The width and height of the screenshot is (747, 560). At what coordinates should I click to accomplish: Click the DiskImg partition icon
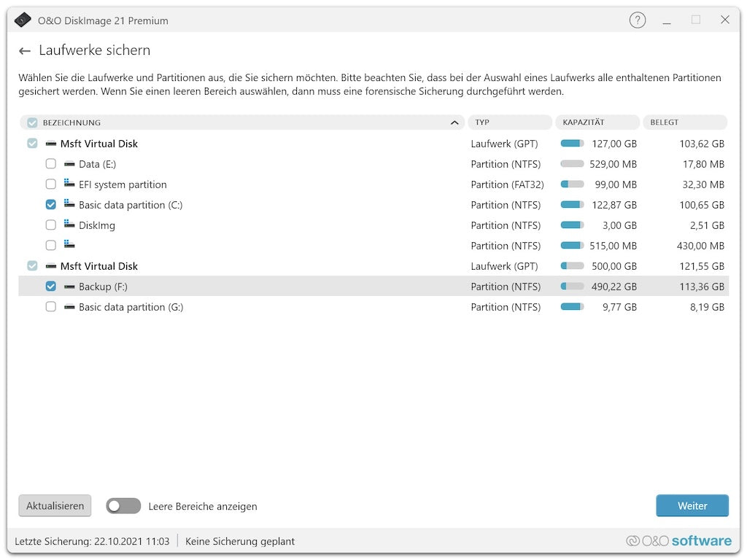[x=69, y=225]
